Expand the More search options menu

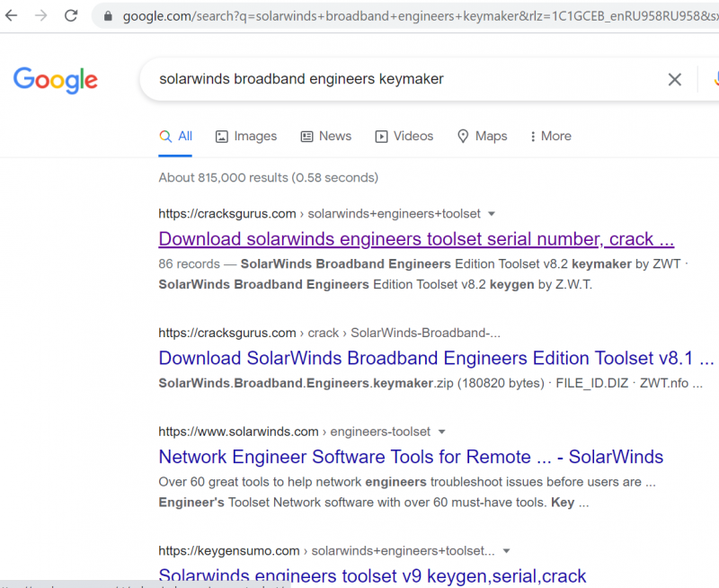(551, 137)
